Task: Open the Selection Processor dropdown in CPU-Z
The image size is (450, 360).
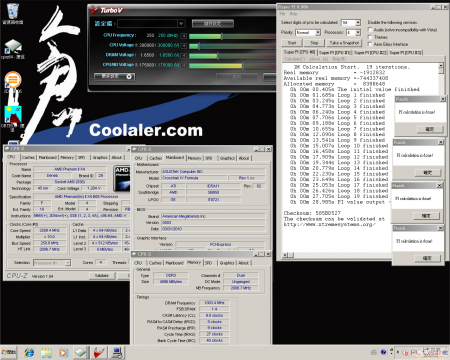Action: [x=68, y=263]
